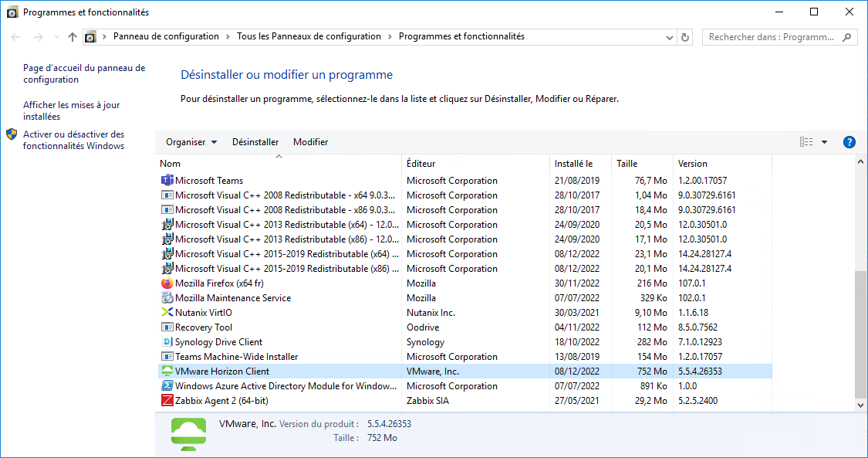Go to Tous les Panneaux de configuration breadcrumb
This screenshot has height=458, width=868.
pyautogui.click(x=309, y=36)
